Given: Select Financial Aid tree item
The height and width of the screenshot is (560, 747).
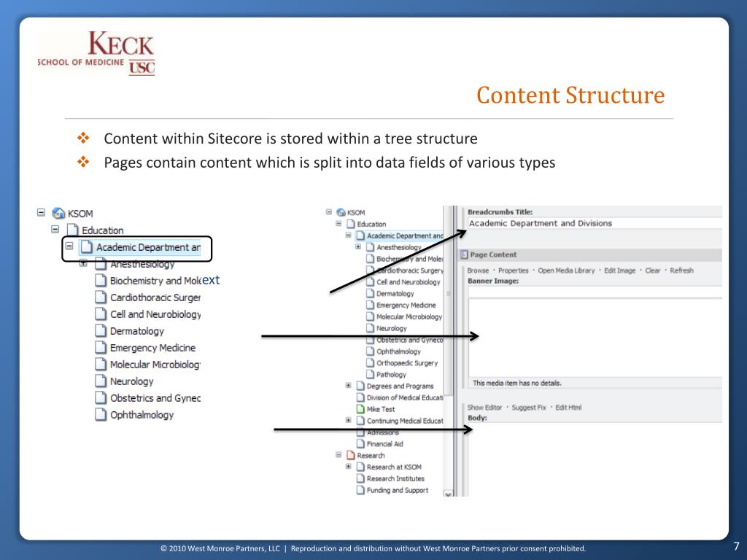Looking at the screenshot, I should tap(385, 444).
